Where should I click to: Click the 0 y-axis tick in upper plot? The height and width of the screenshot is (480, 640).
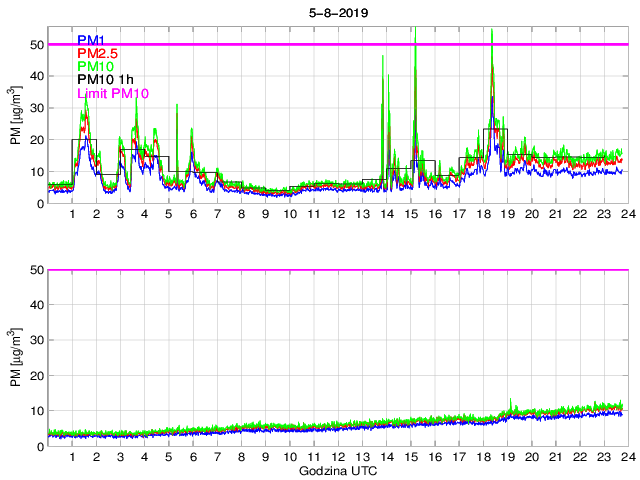(40, 204)
